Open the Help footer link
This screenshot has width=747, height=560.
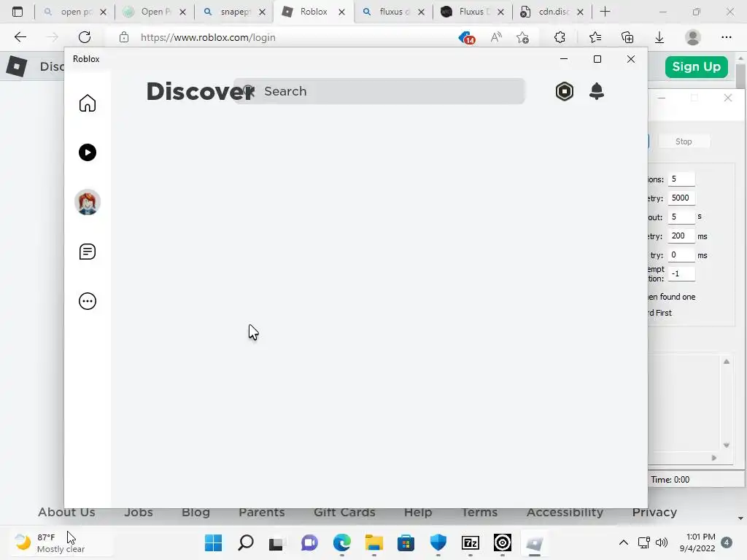(x=418, y=513)
